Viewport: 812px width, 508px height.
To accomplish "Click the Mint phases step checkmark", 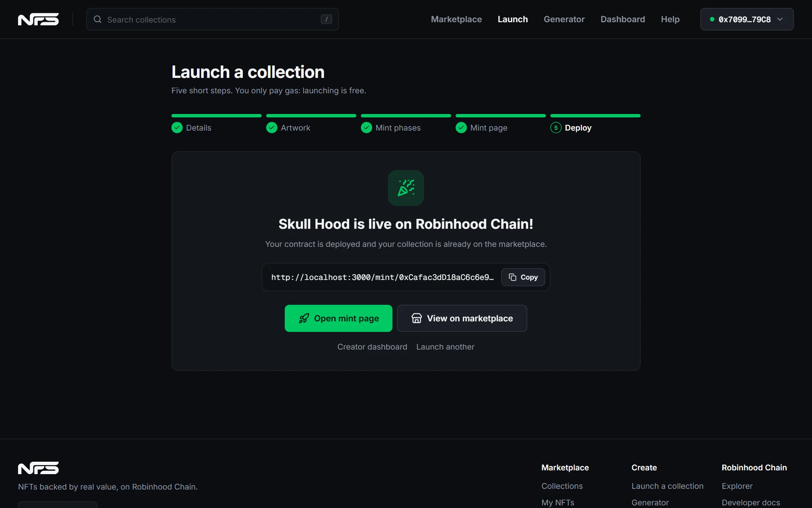I will tap(367, 128).
